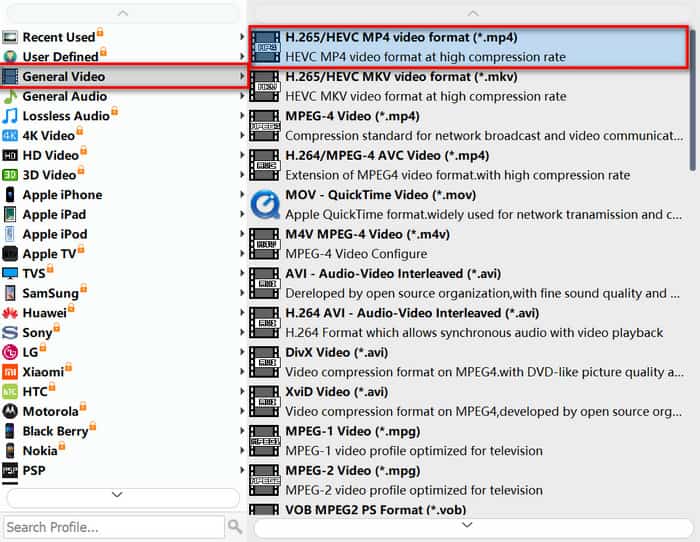Expand the 4K Video submenu arrow
700x542 pixels.
click(242, 135)
